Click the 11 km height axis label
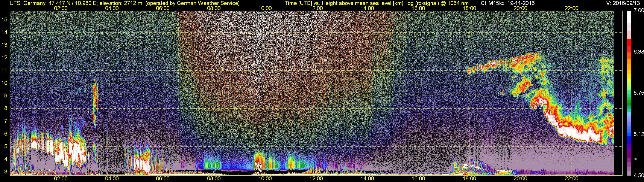 pyautogui.click(x=5, y=71)
